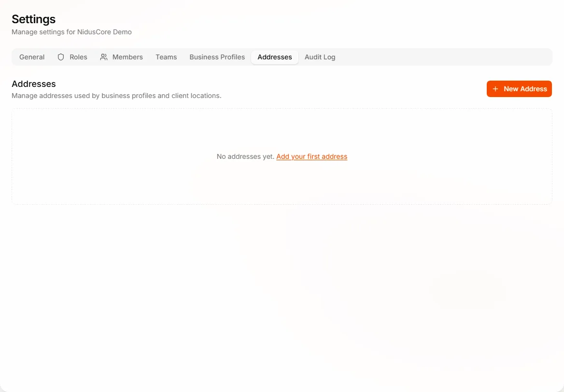Click the 'Addresses' section heading
This screenshot has height=392, width=564.
(x=33, y=84)
